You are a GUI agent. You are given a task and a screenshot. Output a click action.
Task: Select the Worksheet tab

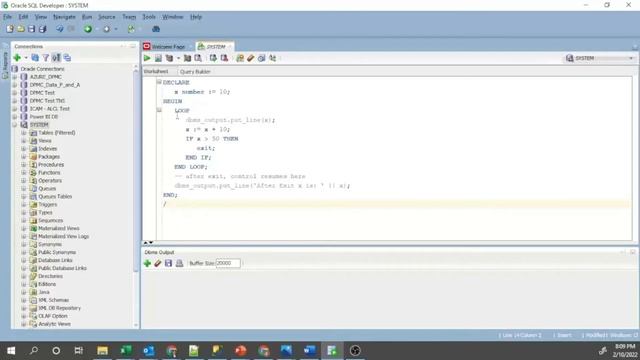coord(156,71)
